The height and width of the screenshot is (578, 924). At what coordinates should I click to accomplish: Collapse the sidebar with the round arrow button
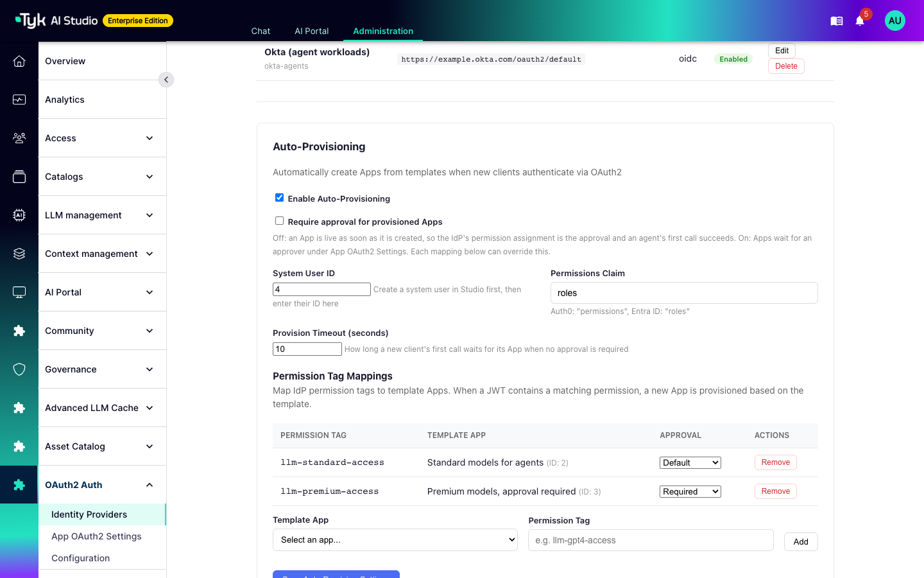[x=166, y=80]
